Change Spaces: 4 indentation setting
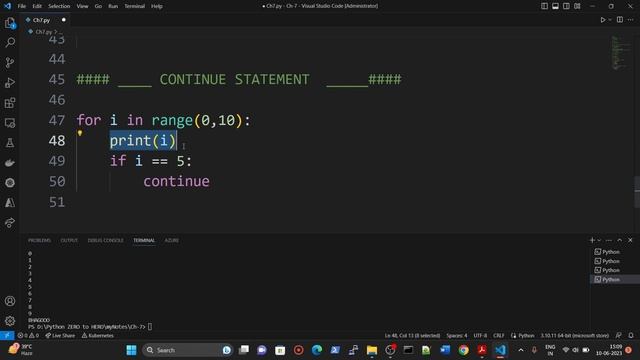 coord(457,336)
